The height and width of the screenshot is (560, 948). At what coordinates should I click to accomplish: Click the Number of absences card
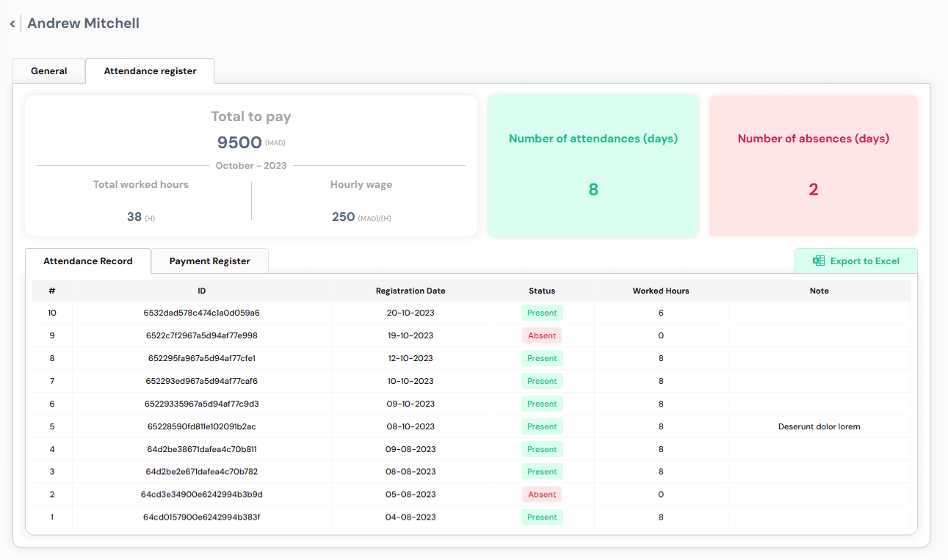[814, 166]
